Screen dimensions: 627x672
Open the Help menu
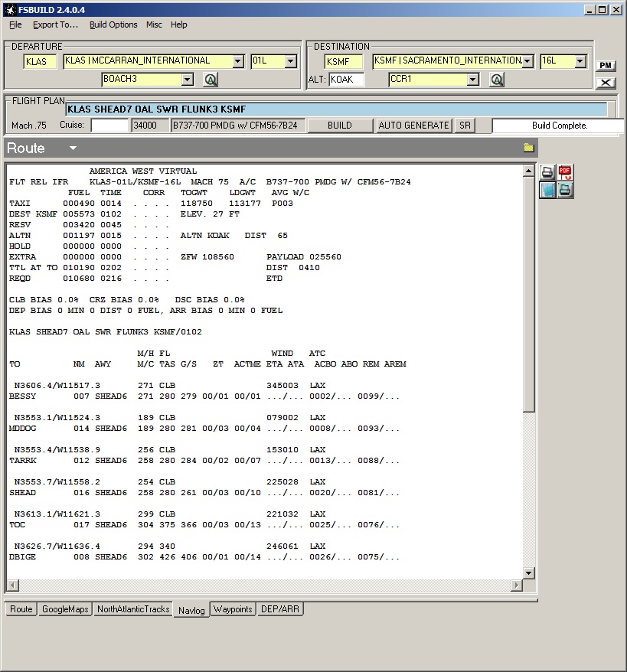pos(178,24)
